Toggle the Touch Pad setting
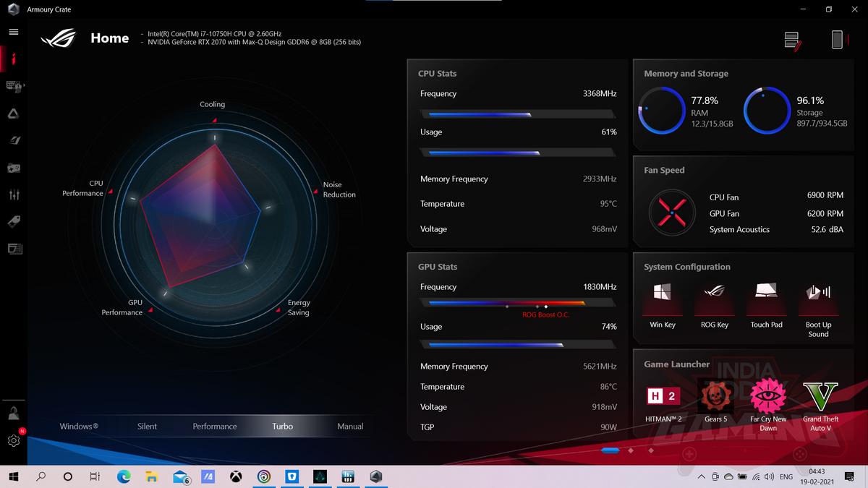 (x=766, y=304)
